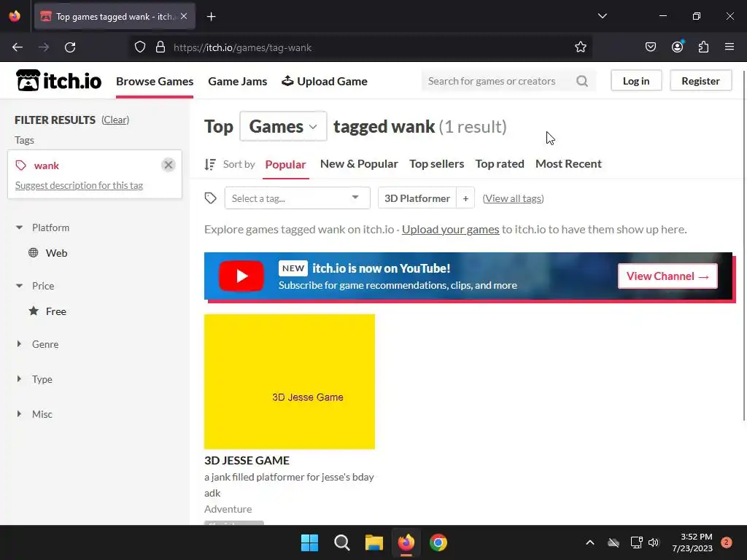Open the 3D JESSE GAME title link
The height and width of the screenshot is (560, 747).
click(x=247, y=461)
